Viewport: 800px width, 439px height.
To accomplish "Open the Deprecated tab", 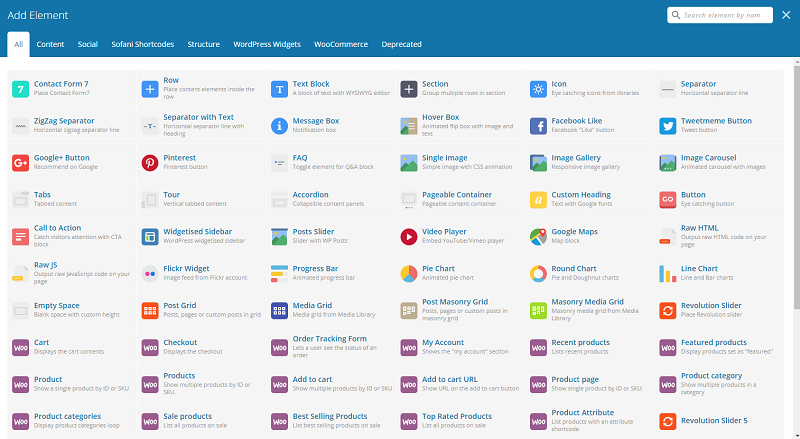I will pyautogui.click(x=402, y=44).
